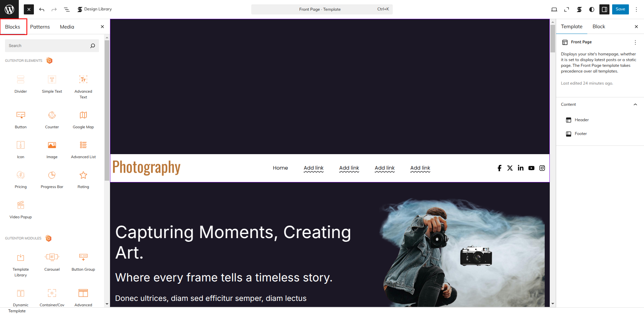Click the Instagram icon in header
This screenshot has height=315, width=644.
point(542,168)
